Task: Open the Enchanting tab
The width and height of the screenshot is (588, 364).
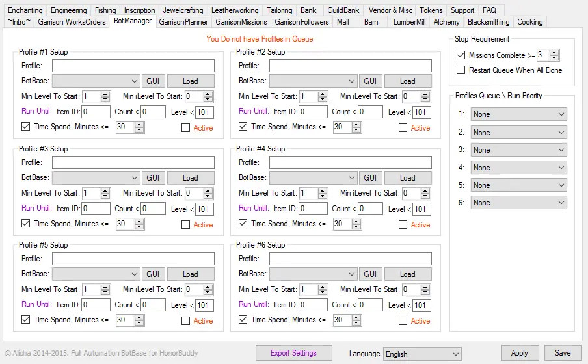Action: point(25,10)
